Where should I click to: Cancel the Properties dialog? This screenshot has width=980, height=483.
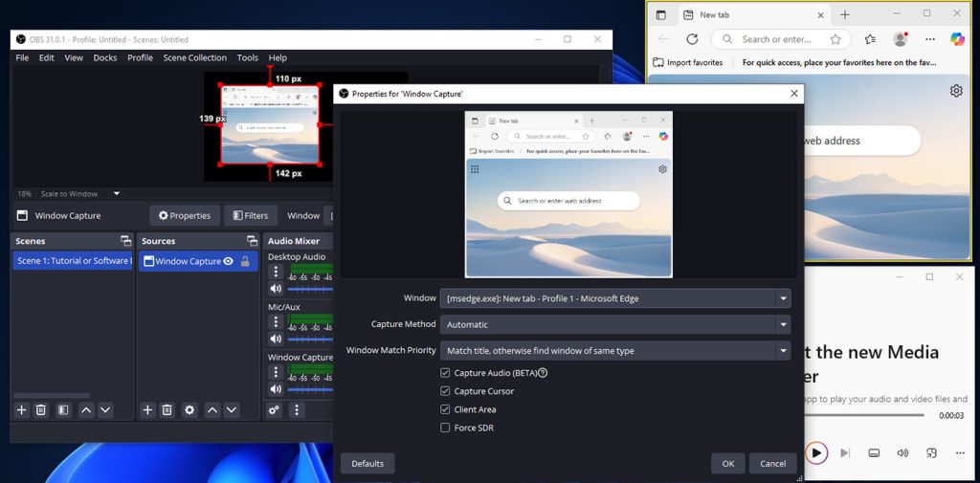pos(773,464)
